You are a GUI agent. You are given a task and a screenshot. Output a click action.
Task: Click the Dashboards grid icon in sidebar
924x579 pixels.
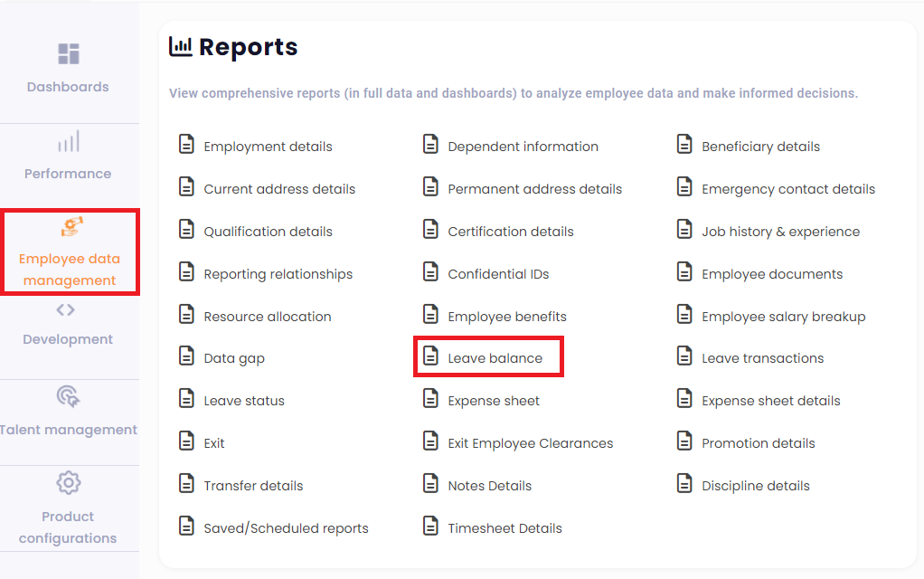tap(69, 53)
